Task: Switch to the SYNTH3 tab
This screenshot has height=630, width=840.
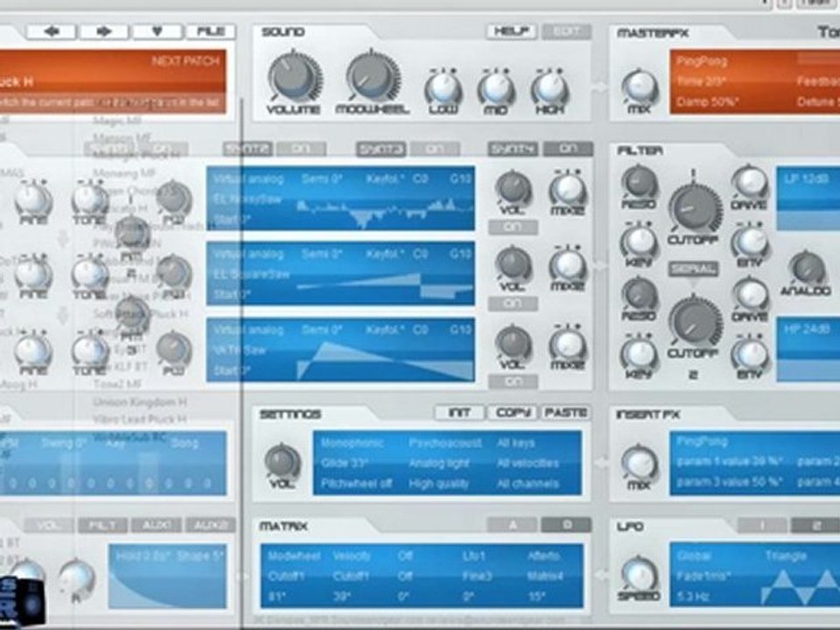Action: [x=381, y=149]
